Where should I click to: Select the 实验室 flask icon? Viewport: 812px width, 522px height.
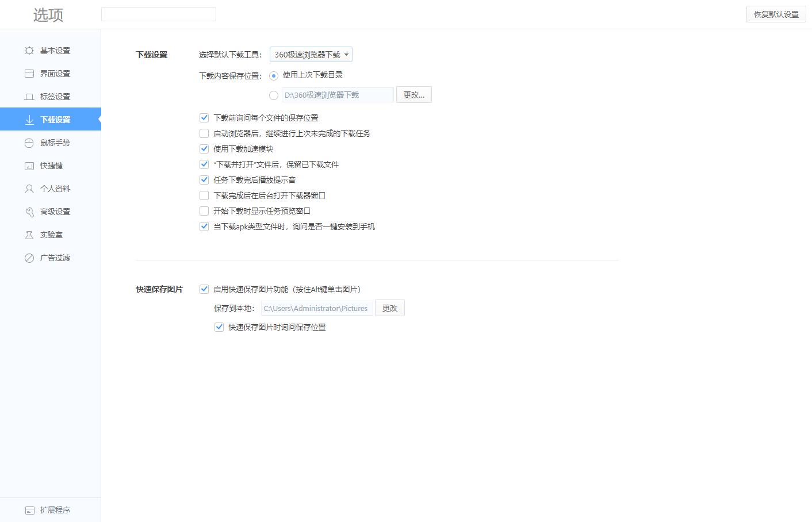(29, 235)
